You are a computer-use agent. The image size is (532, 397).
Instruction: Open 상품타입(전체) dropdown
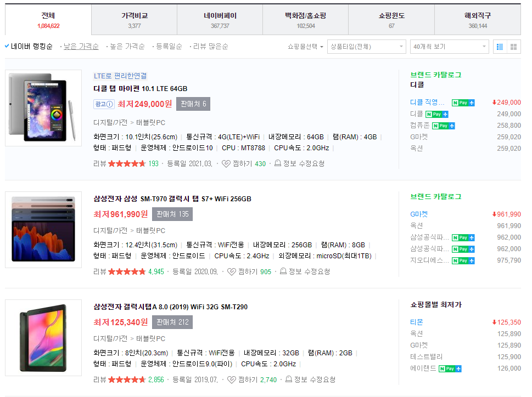tap(366, 47)
